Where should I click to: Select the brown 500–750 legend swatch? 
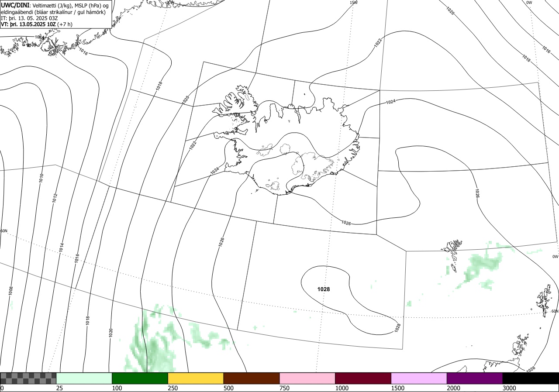[252, 378]
